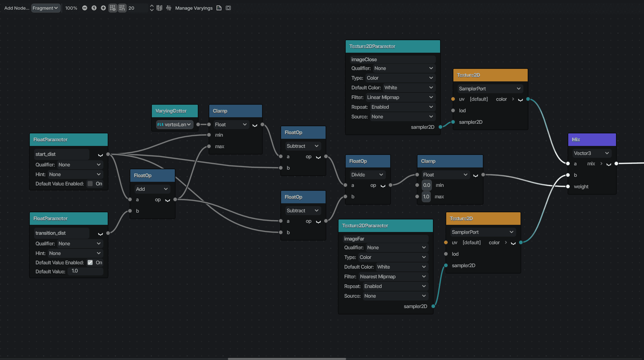Screen dimensions: 644x360
Task: Open the Add Node... dialog
Action: point(17,8)
